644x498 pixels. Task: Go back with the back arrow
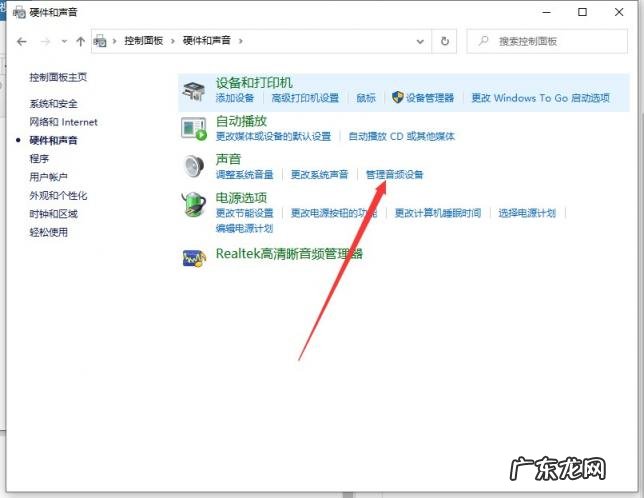[x=22, y=41]
